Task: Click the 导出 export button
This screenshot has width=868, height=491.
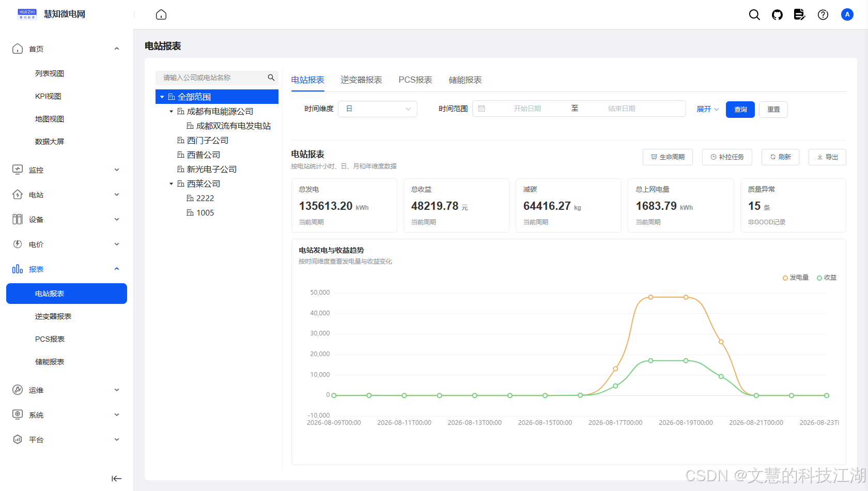Action: click(x=827, y=157)
